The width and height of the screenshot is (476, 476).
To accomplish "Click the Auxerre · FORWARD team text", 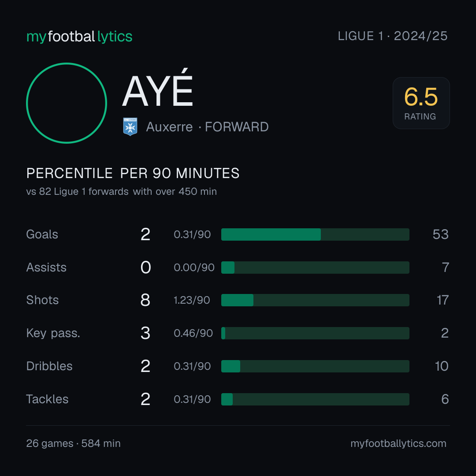I will (x=207, y=127).
